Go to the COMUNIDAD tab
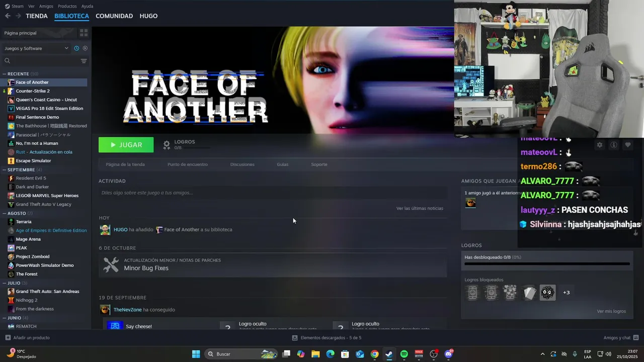The height and width of the screenshot is (362, 644). point(114,16)
